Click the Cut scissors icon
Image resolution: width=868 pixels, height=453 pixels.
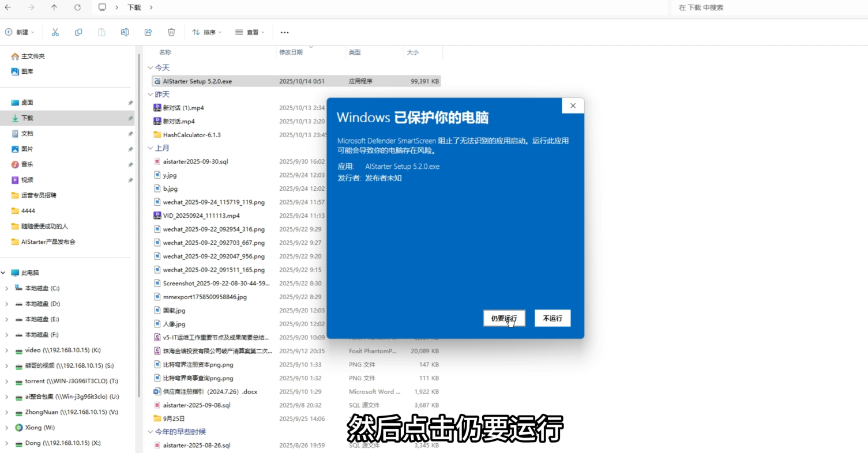[x=55, y=32]
